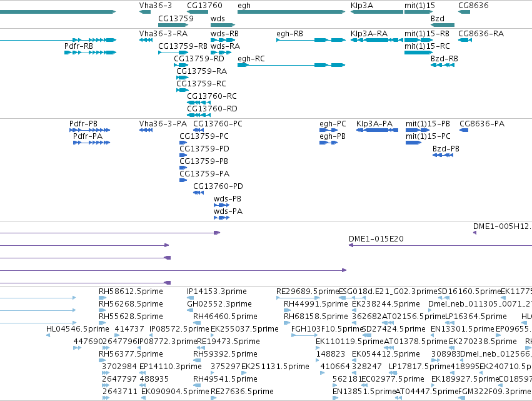Click the CG13759-RA transcript label
This screenshot has height=401, width=532.
point(201,71)
